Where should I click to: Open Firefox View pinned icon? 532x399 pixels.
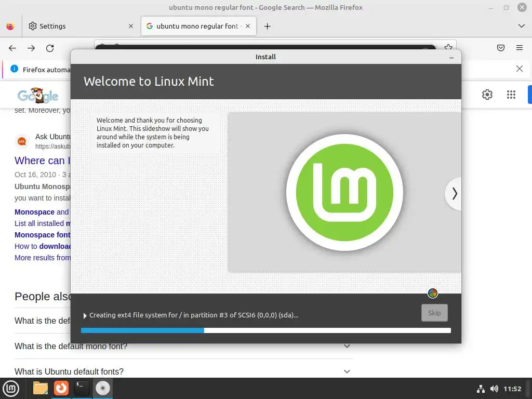tap(10, 26)
